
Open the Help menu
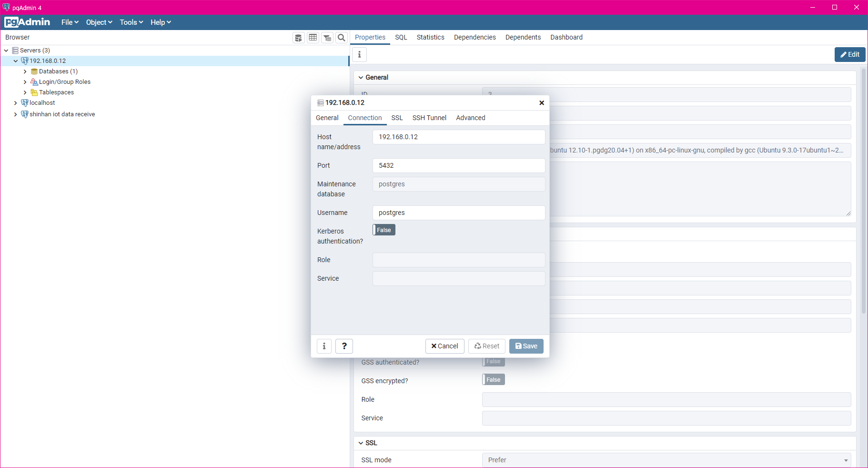coord(161,22)
